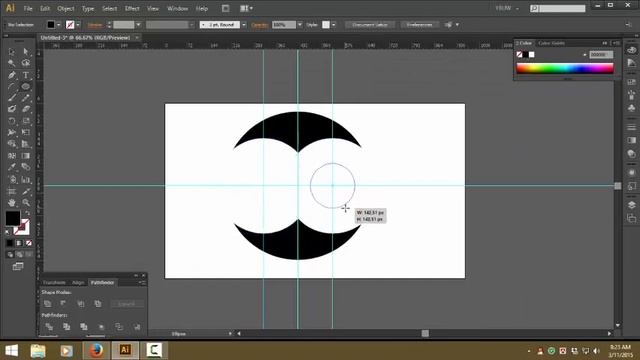Screen dimensions: 640x360
Task: Change screen mode at toolbox bottom
Action: (18, 267)
